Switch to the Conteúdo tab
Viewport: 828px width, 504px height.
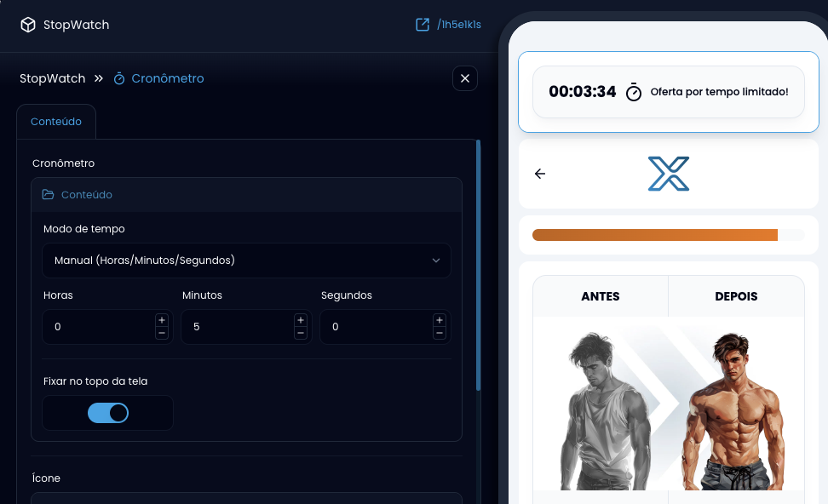click(x=56, y=122)
